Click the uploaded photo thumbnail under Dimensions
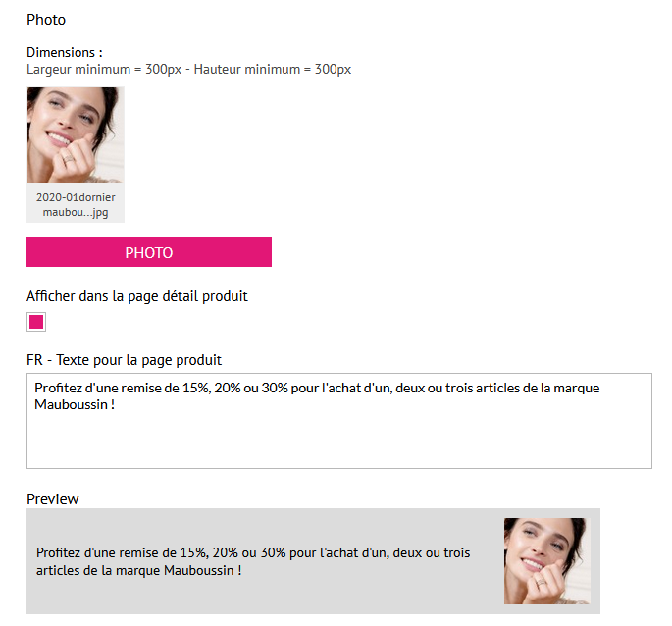672x626 pixels. [x=76, y=135]
